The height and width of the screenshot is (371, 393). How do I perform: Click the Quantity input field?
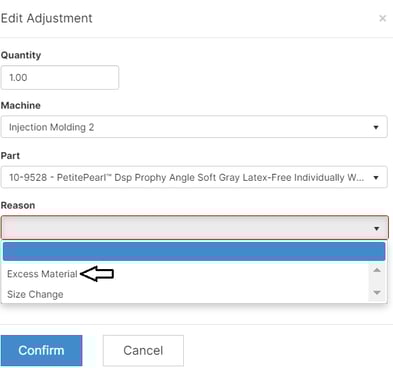tap(60, 78)
